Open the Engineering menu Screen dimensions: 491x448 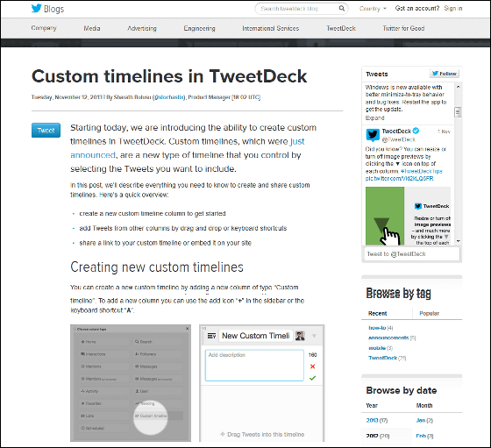click(x=199, y=28)
